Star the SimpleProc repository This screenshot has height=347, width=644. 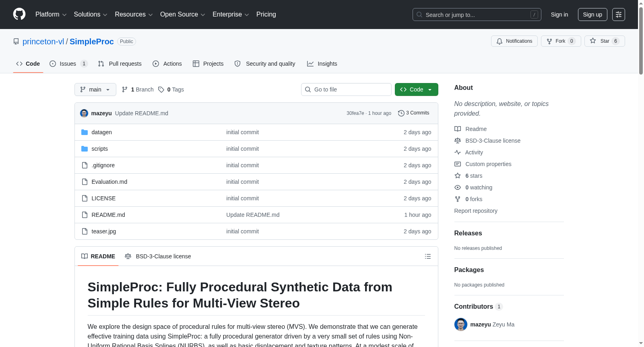(605, 41)
